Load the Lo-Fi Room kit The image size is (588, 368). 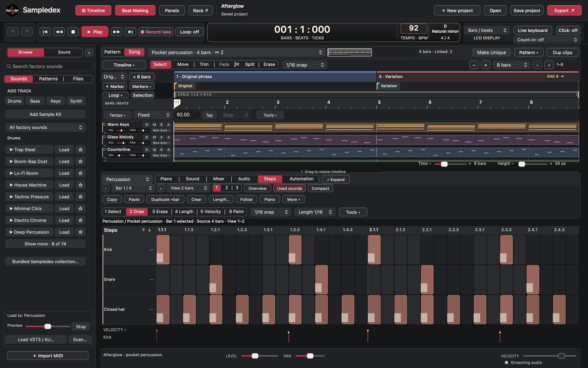point(64,173)
